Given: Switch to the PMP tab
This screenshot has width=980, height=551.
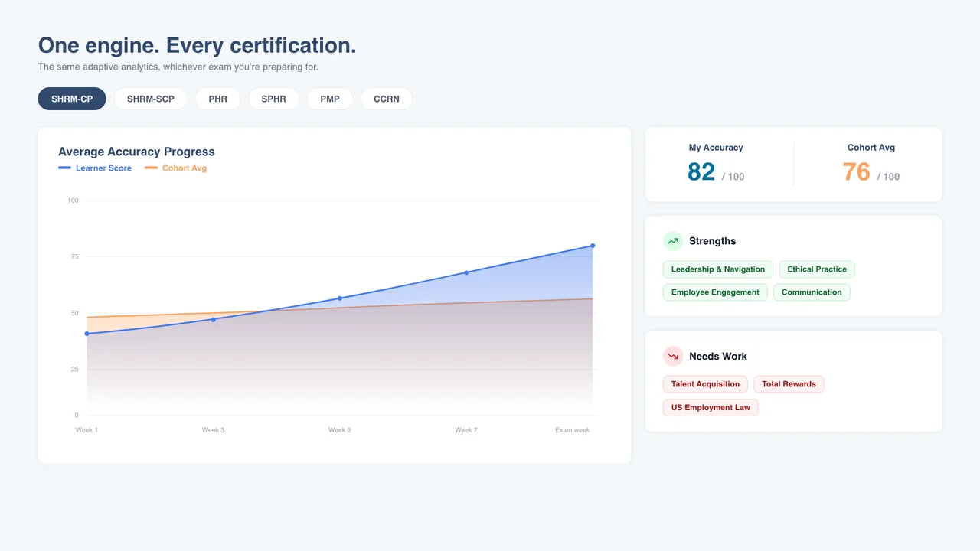Looking at the screenshot, I should [330, 99].
